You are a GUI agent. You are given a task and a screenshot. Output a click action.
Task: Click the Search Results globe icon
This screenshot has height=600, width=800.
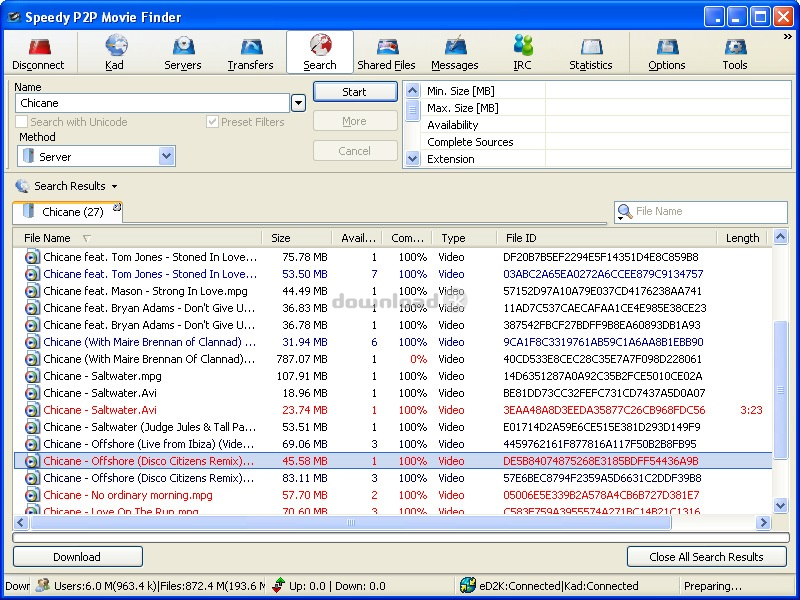pos(22,186)
